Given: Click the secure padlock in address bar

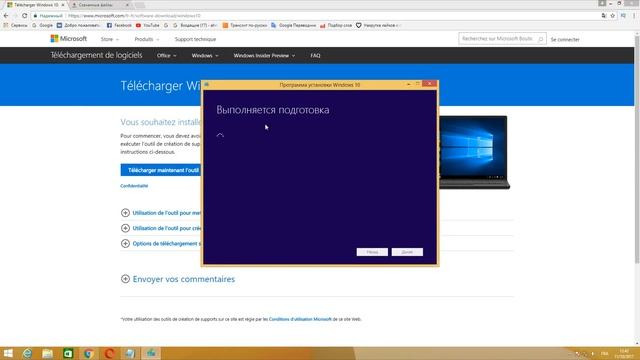Looking at the screenshot, I should pos(36,16).
